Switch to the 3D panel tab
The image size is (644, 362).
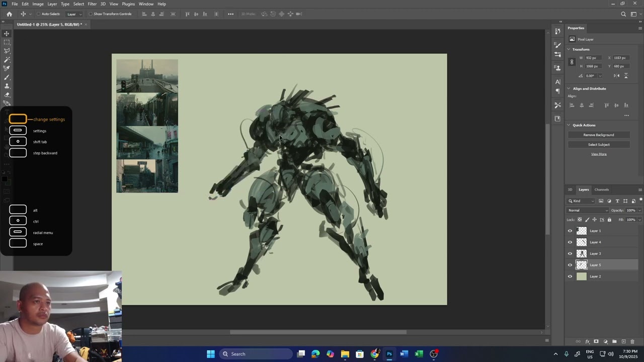570,190
